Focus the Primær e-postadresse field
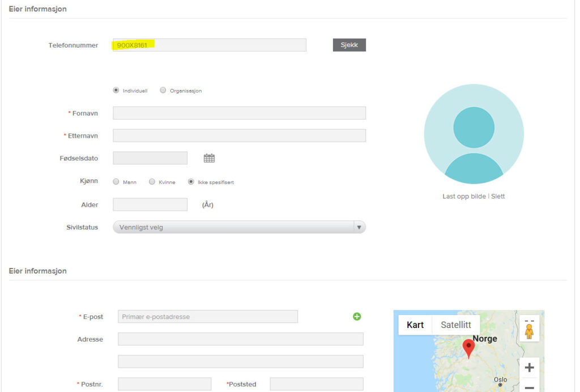This screenshot has height=392, width=580. click(x=207, y=317)
